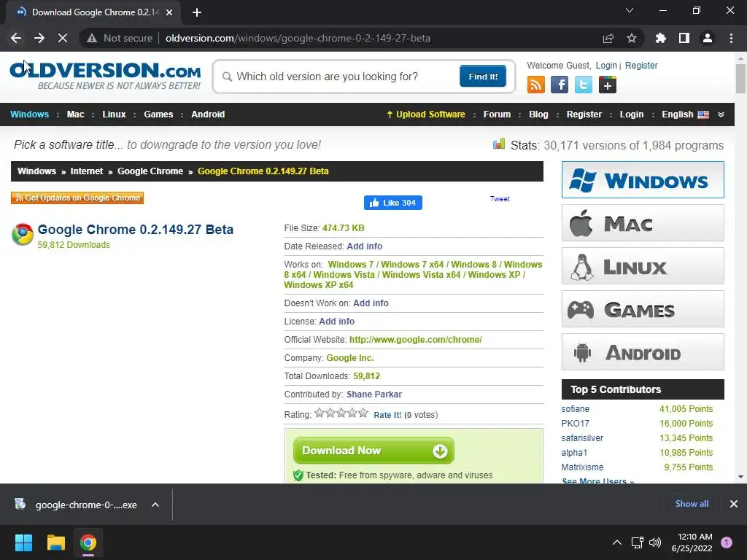
Task: Click the Facebook Like 304 button
Action: tap(393, 203)
